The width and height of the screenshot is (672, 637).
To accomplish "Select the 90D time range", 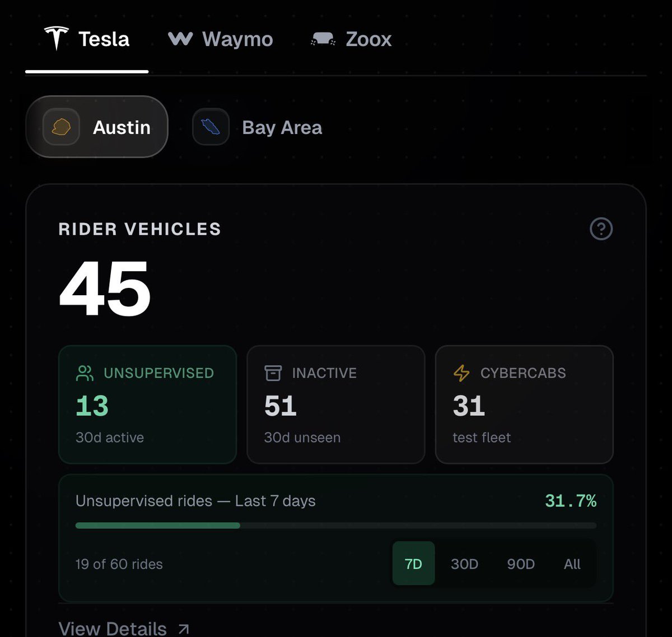I will (521, 564).
